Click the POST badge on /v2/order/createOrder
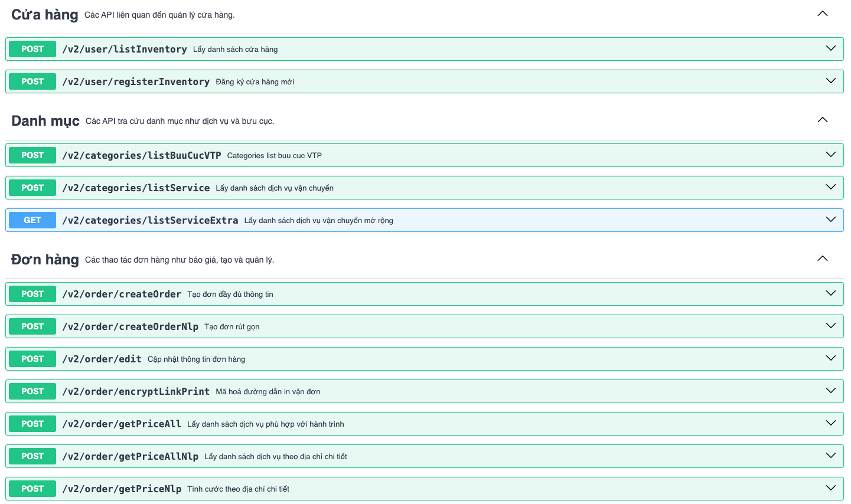 [32, 293]
